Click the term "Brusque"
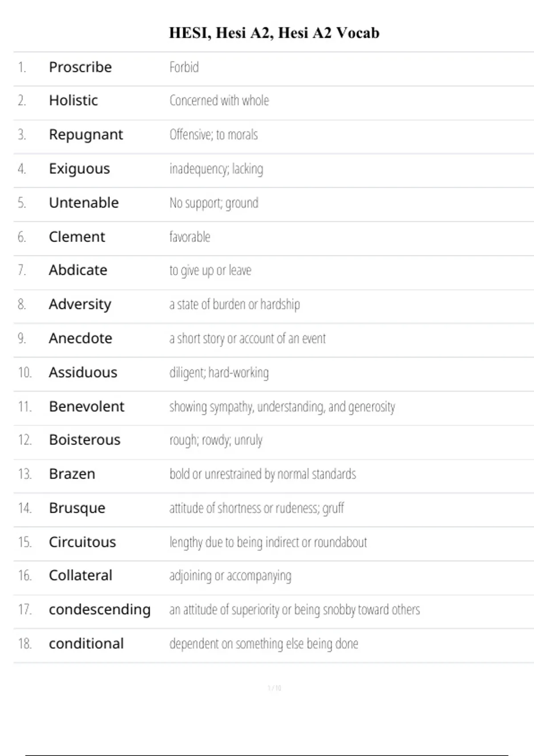The image size is (534, 756). pyautogui.click(x=77, y=508)
